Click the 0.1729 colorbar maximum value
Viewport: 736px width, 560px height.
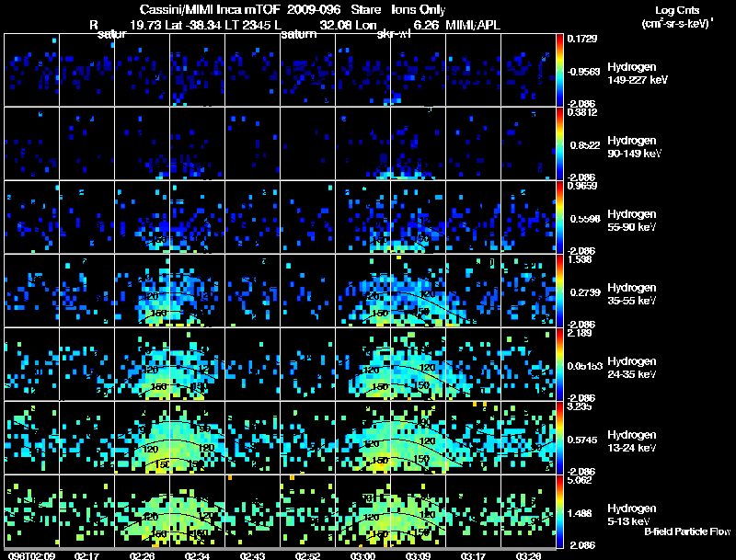[582, 39]
